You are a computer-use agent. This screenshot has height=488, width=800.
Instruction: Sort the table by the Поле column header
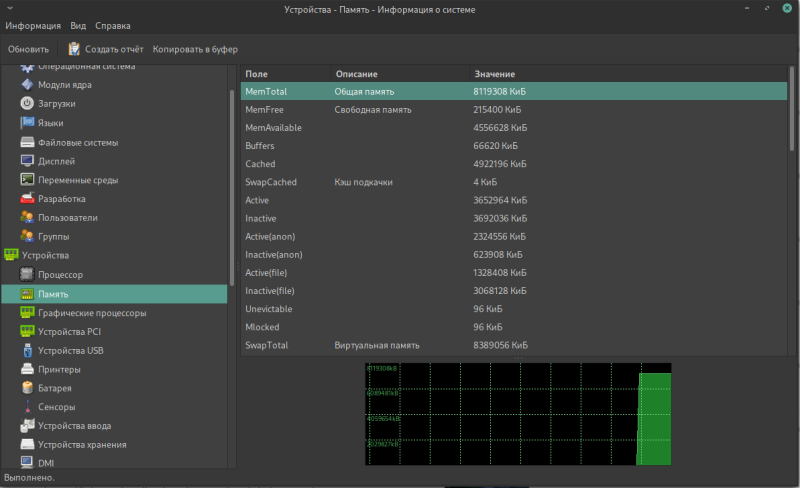click(256, 75)
